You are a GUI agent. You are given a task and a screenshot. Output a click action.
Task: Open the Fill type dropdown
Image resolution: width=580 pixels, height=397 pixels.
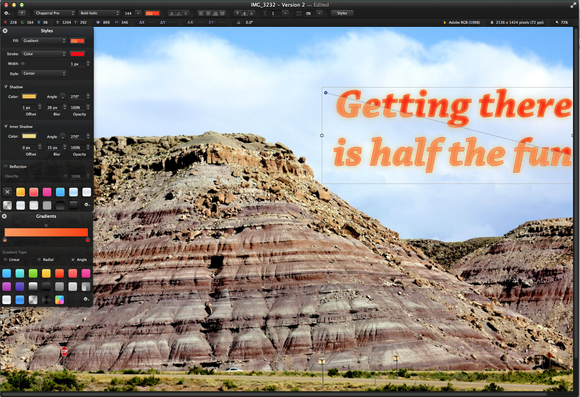click(x=44, y=41)
